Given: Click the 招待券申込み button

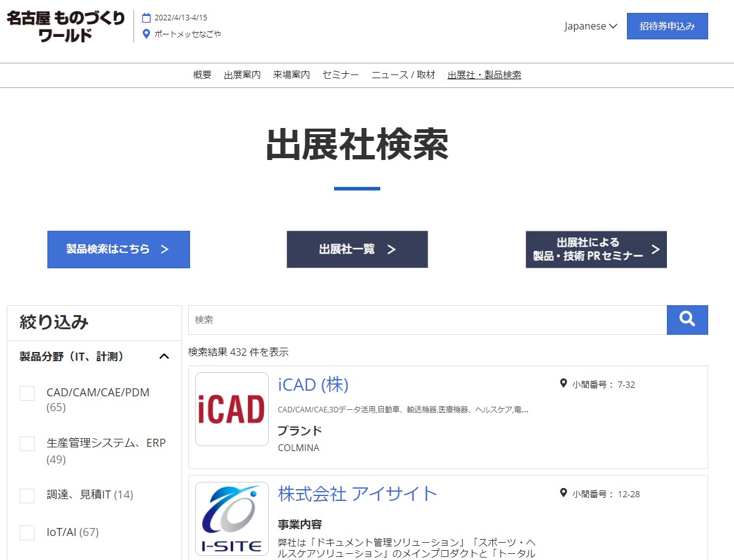Looking at the screenshot, I should (x=667, y=26).
